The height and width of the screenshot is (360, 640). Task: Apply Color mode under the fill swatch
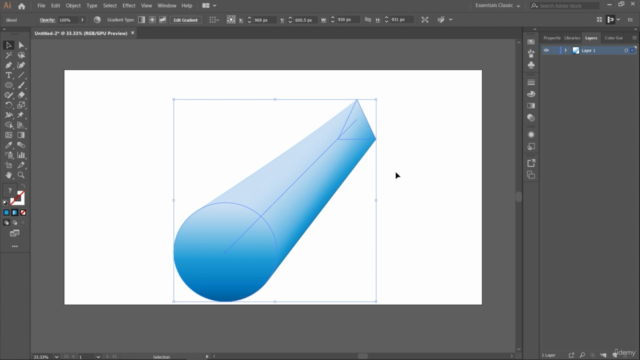coord(6,213)
